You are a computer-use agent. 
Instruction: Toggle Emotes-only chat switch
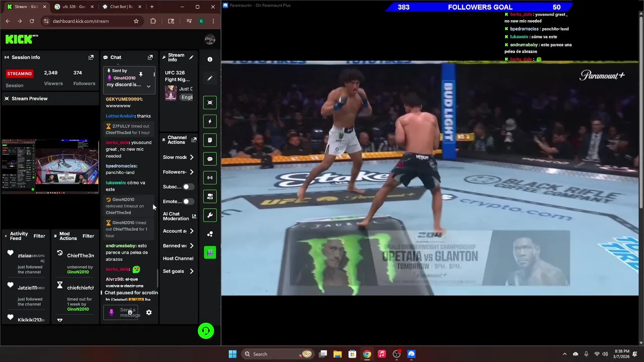click(x=188, y=202)
